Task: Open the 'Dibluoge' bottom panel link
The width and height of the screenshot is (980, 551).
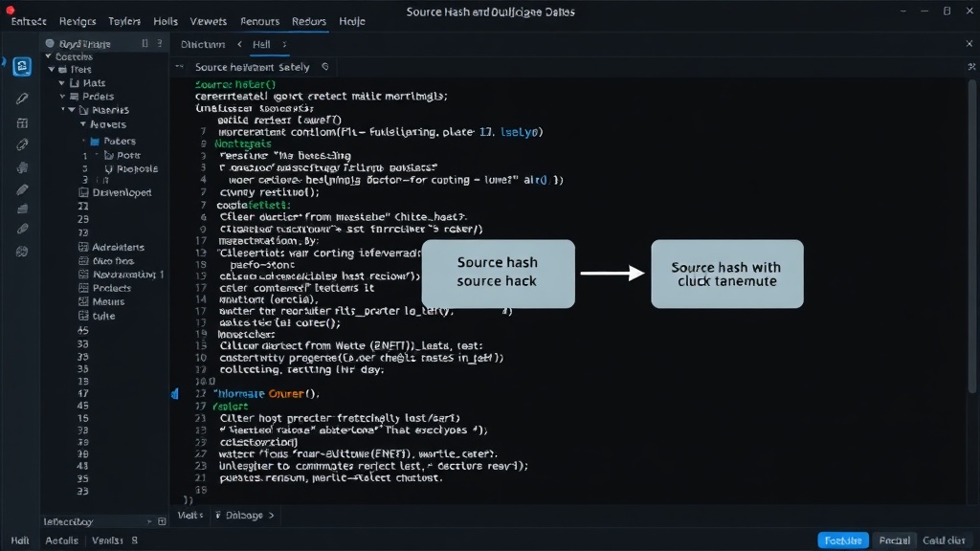Action: tap(244, 516)
